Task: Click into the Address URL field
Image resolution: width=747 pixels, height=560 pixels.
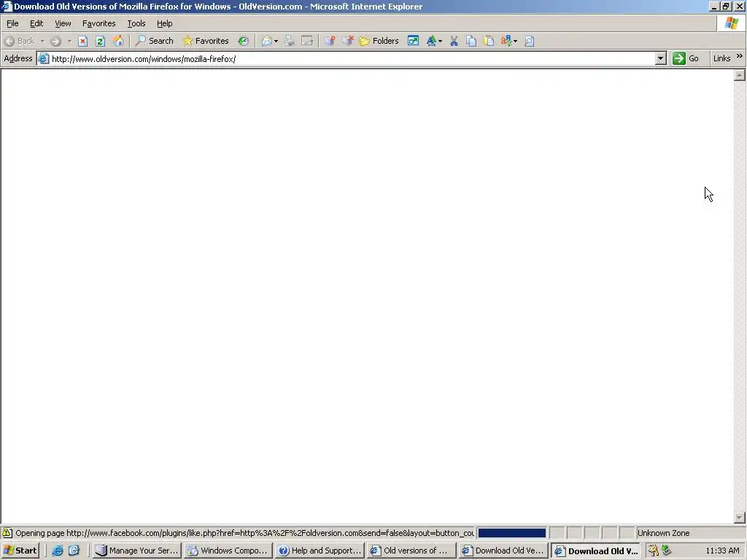Action: (352, 58)
